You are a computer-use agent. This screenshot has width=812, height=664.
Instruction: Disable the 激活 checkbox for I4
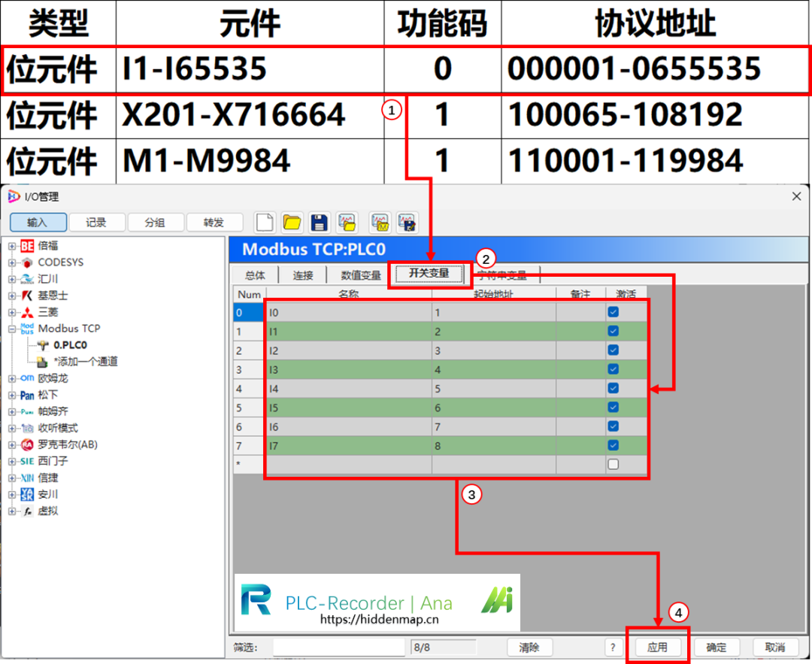[x=614, y=388]
